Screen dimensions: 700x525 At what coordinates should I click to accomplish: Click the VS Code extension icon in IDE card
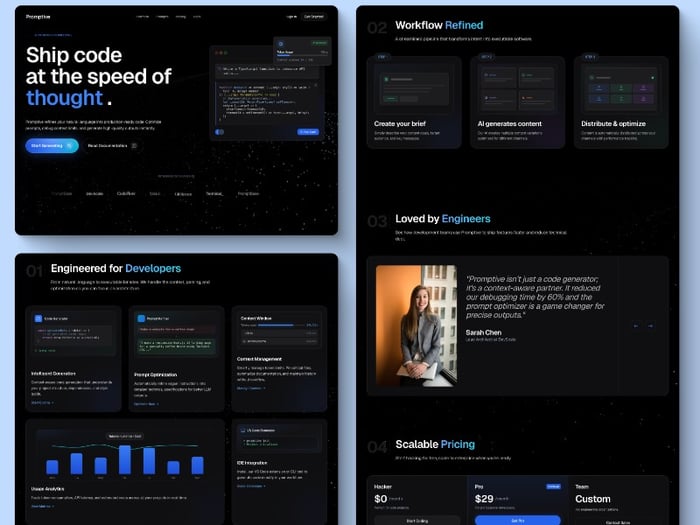243,430
